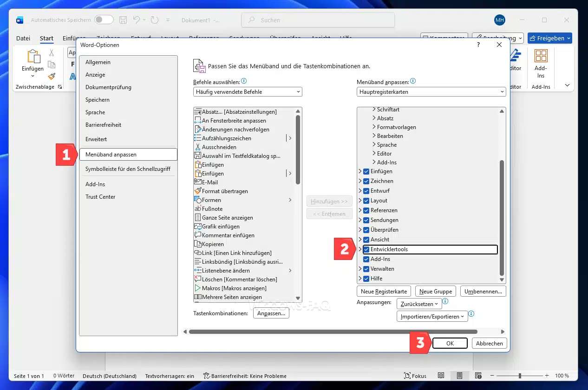
Task: Open the Menüband anpassen Hauptregisterkarten dropdown
Action: click(431, 92)
